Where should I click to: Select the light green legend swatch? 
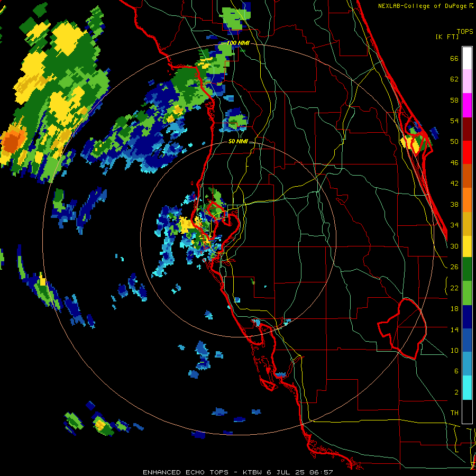click(467, 293)
